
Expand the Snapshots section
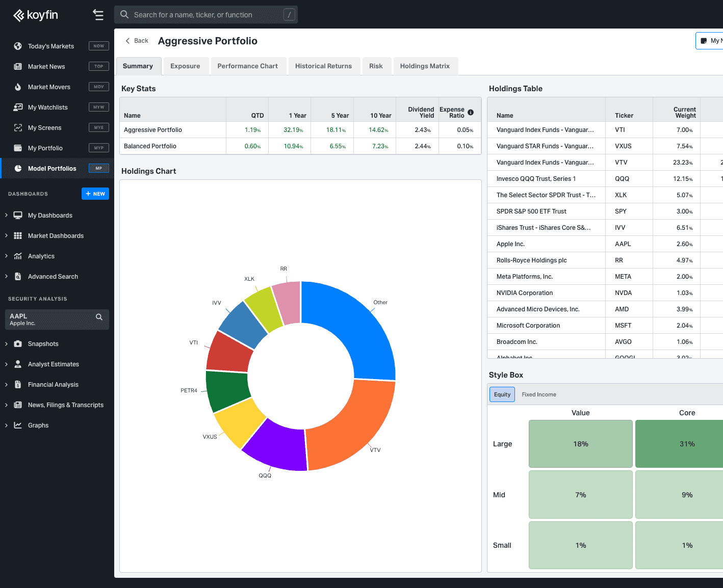(6, 344)
